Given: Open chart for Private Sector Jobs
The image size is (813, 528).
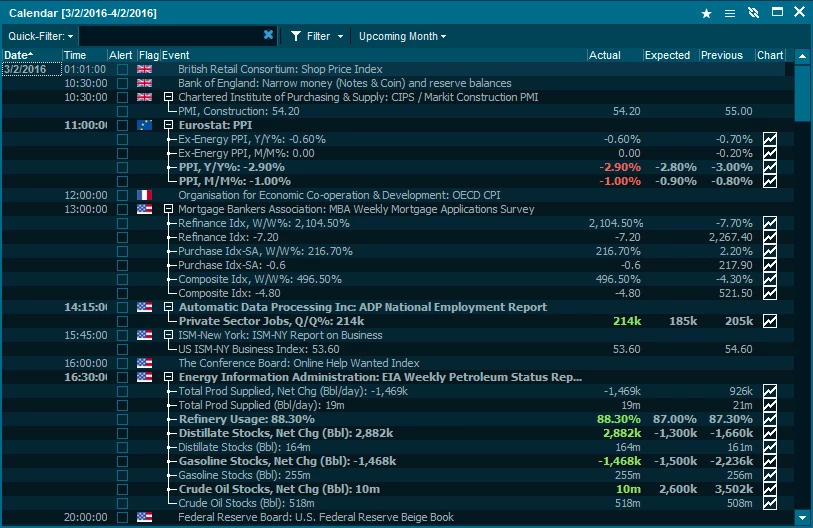Looking at the screenshot, I should (770, 321).
